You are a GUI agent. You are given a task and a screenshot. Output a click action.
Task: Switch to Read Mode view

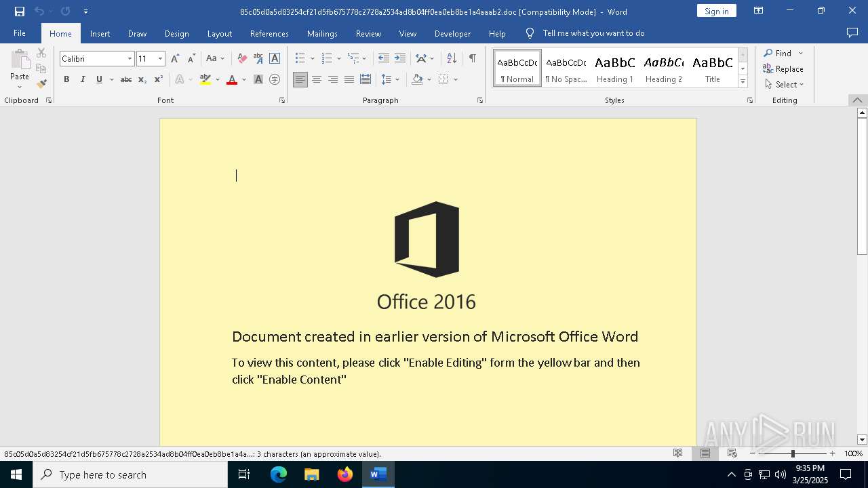[x=677, y=453]
